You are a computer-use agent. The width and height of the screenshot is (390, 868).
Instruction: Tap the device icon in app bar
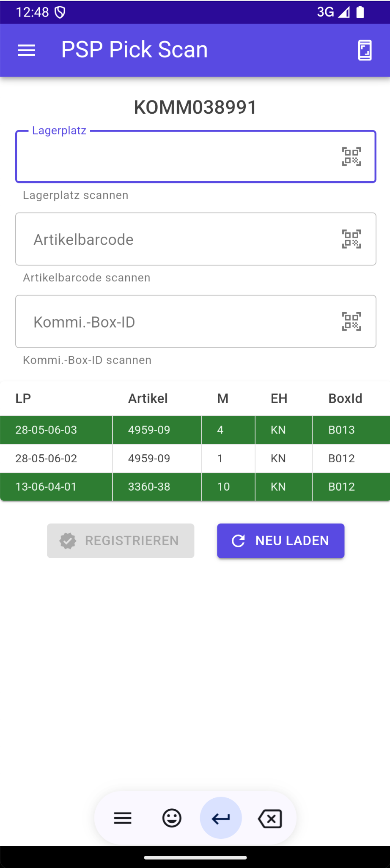coord(365,50)
